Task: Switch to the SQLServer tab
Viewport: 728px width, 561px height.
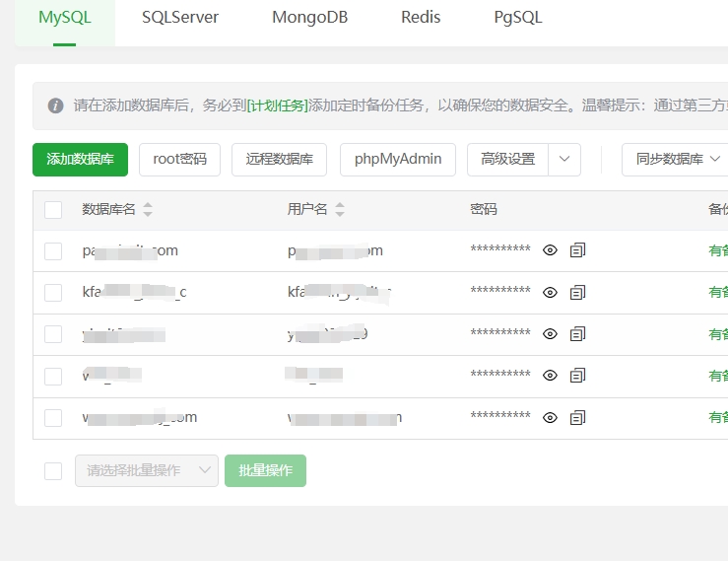Action: tap(180, 17)
